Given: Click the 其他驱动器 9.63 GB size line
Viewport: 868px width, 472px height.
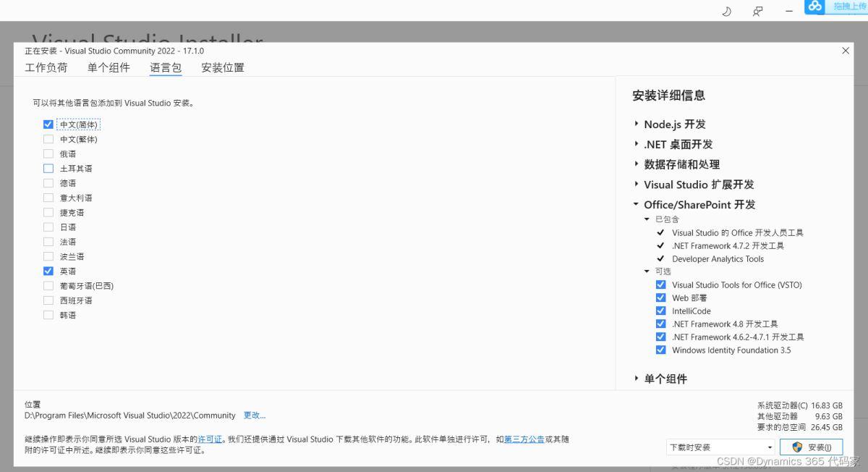Looking at the screenshot, I should coord(799,417).
